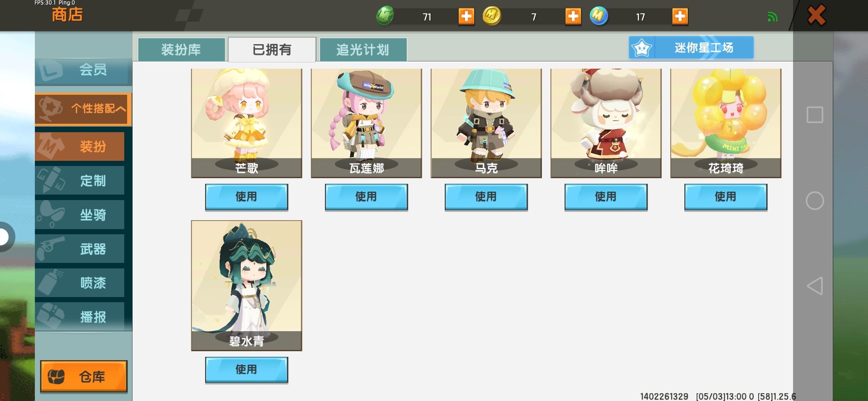Select the 哞哞 character thumbnail
The image size is (868, 401).
tap(606, 123)
